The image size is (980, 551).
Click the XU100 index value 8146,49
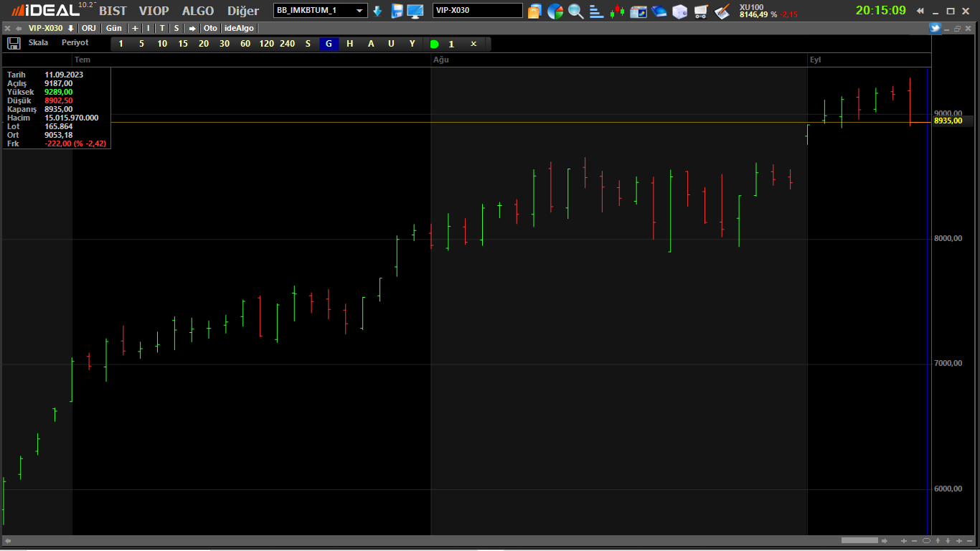click(754, 14)
